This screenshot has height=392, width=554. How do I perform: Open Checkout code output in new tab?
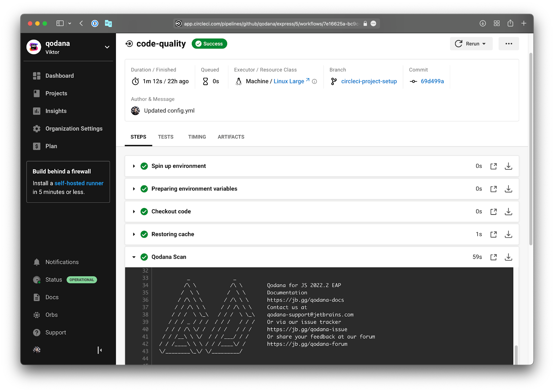(493, 212)
